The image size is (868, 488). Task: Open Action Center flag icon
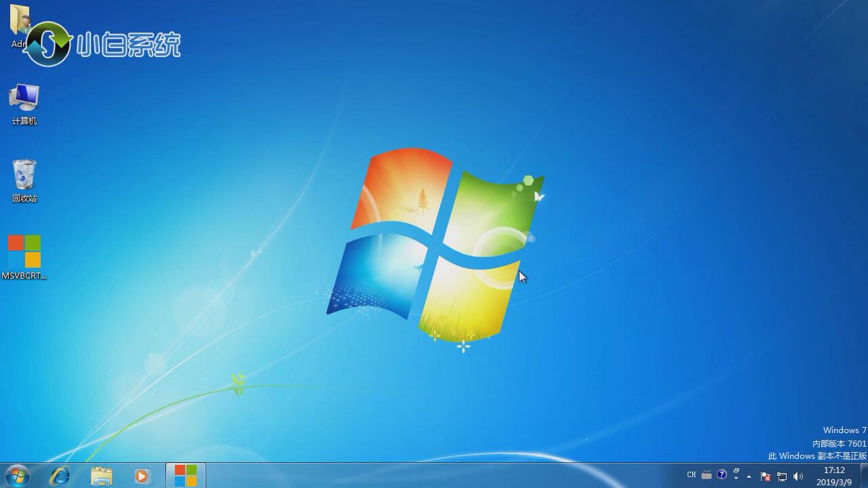tap(766, 476)
